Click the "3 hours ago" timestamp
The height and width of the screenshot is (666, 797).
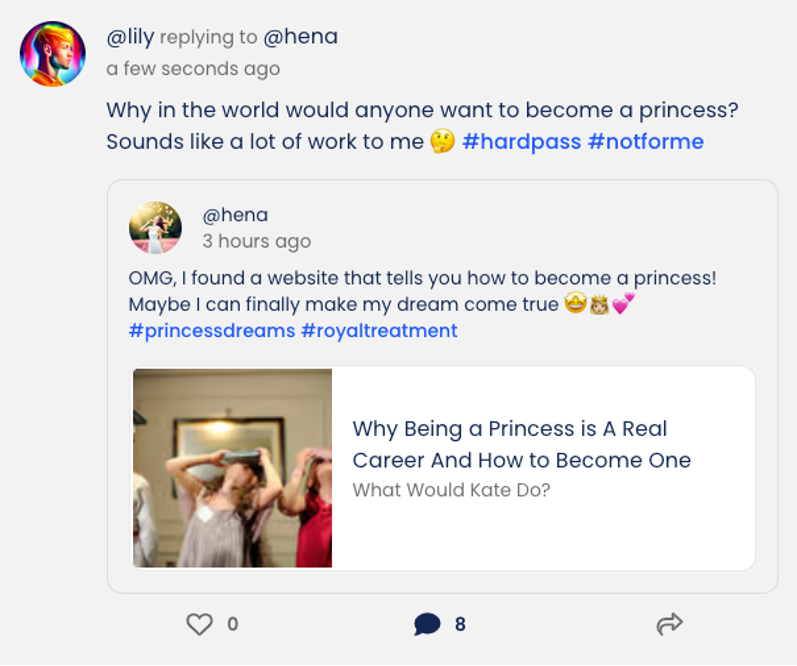(256, 241)
